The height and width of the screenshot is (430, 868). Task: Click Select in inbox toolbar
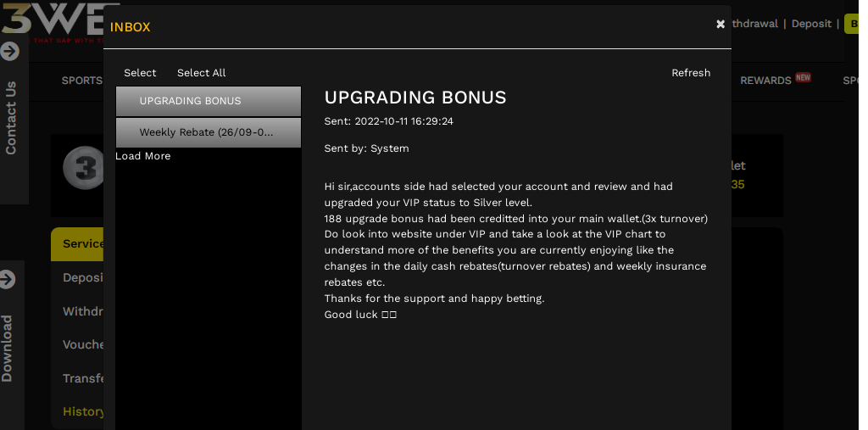click(140, 73)
